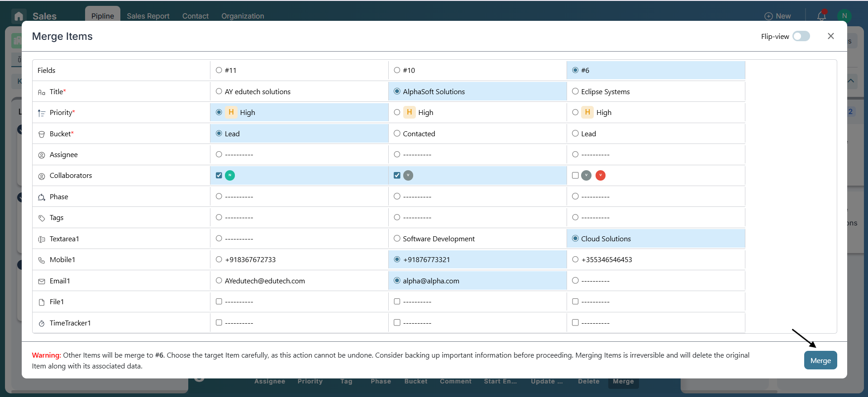The image size is (868, 397).
Task: Select item #6 as merge target
Action: tap(575, 70)
